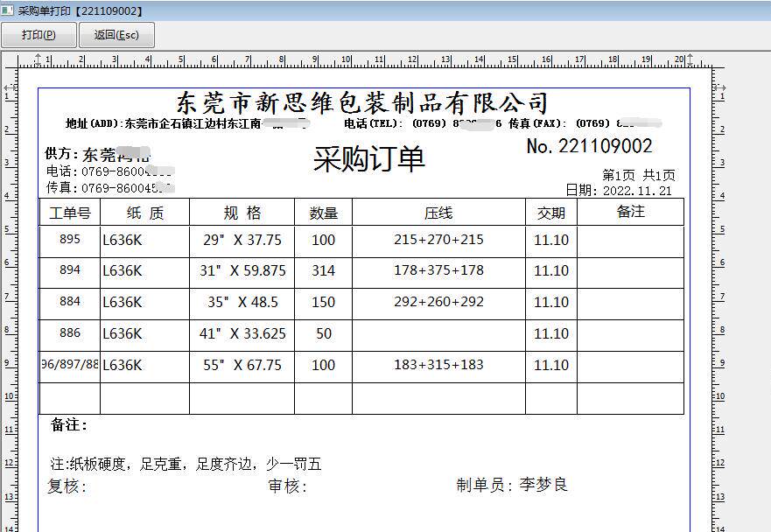Click the crease cell 215+270+215

(x=438, y=240)
